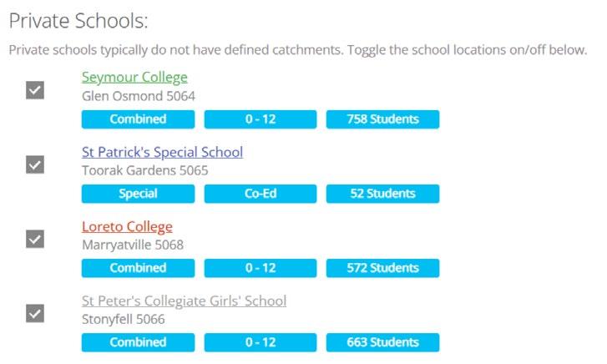Click Seymour College's Combined badge
This screenshot has width=607, height=364.
pos(138,119)
